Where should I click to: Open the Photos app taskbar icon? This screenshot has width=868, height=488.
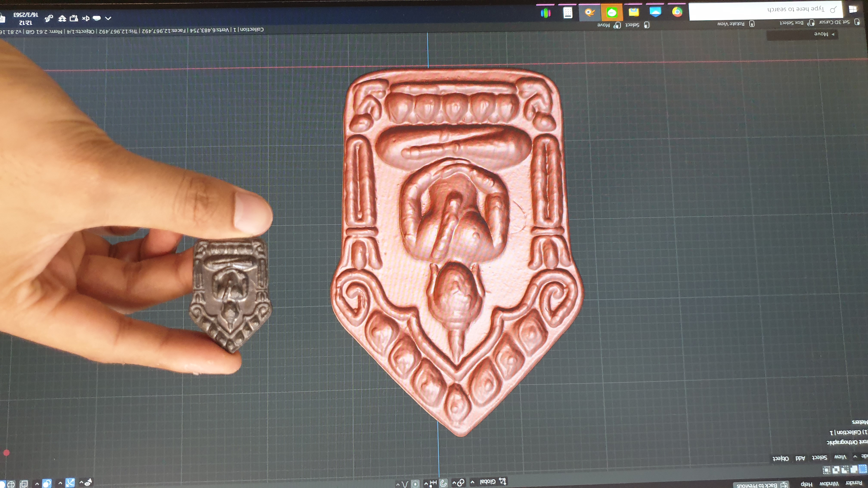click(655, 12)
